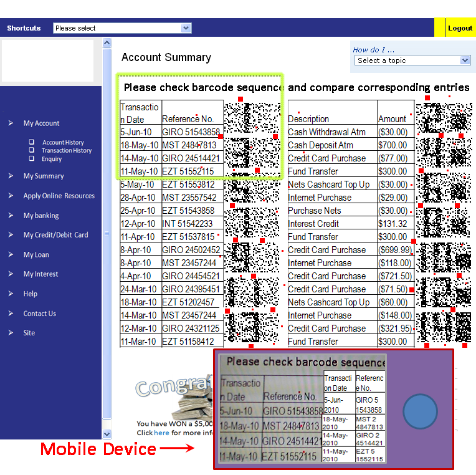Click date '5-May-10' cell

click(x=141, y=184)
